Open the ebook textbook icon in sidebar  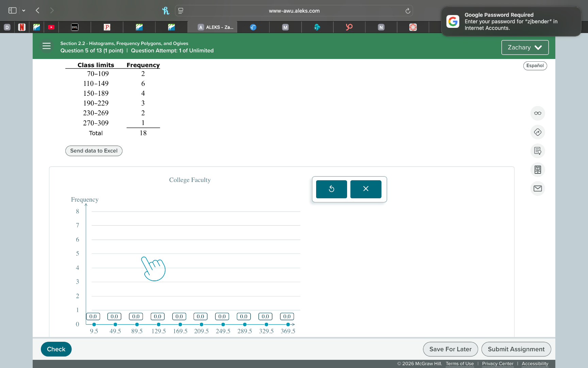[x=538, y=170]
